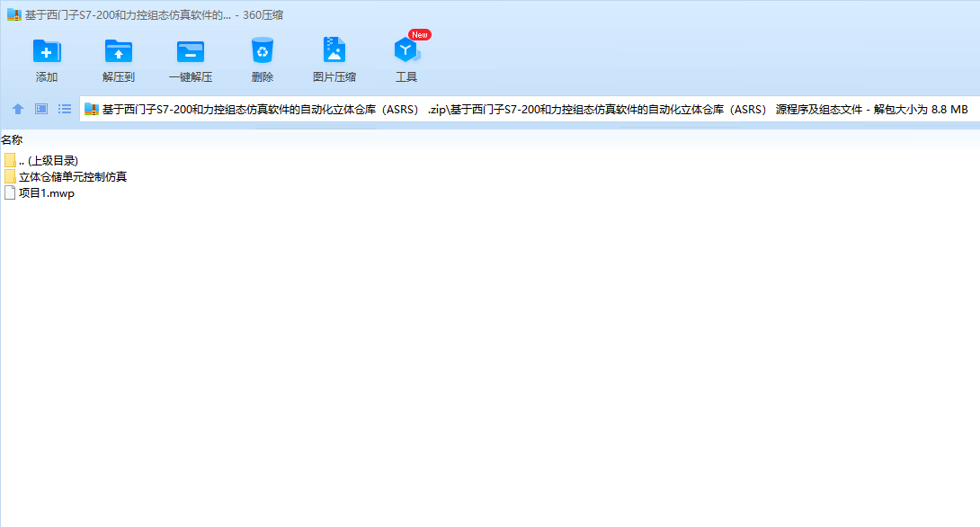The height and width of the screenshot is (527, 980).
Task: Select the .. (上级目录) parent folder row
Action: pyautogui.click(x=41, y=161)
